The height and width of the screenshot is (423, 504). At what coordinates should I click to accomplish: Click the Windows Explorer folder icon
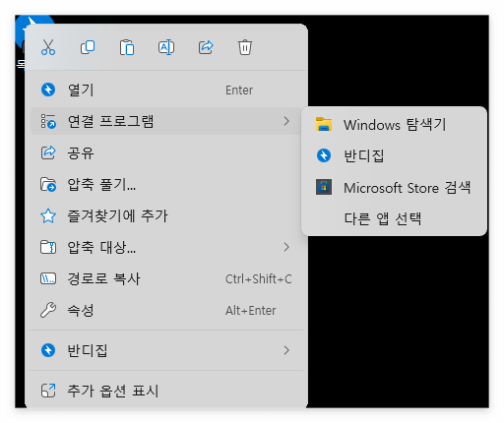(x=324, y=124)
